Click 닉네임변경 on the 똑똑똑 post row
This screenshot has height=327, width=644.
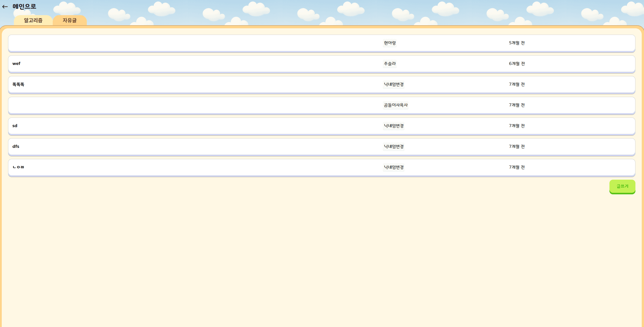click(x=393, y=84)
